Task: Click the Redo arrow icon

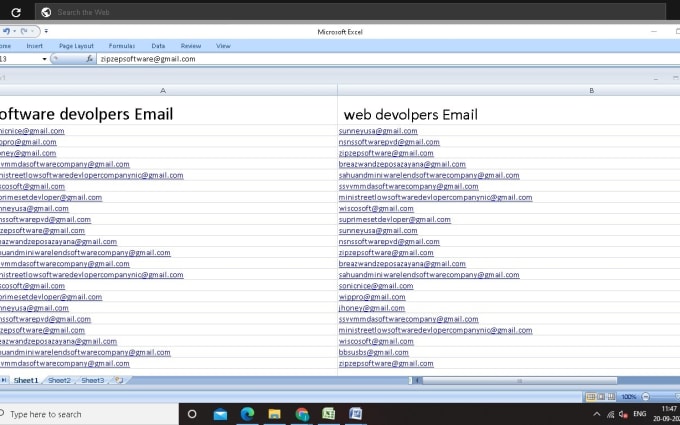Action: click(24, 31)
